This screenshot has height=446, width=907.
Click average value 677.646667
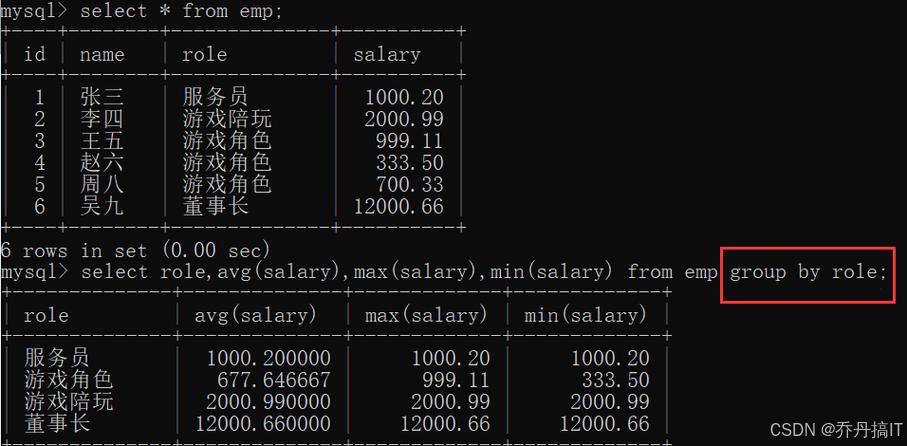coord(274,380)
